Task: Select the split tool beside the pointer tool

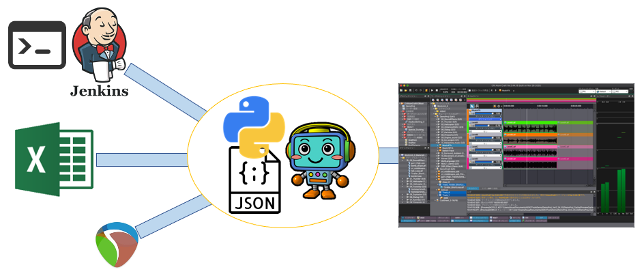Action: [477, 106]
